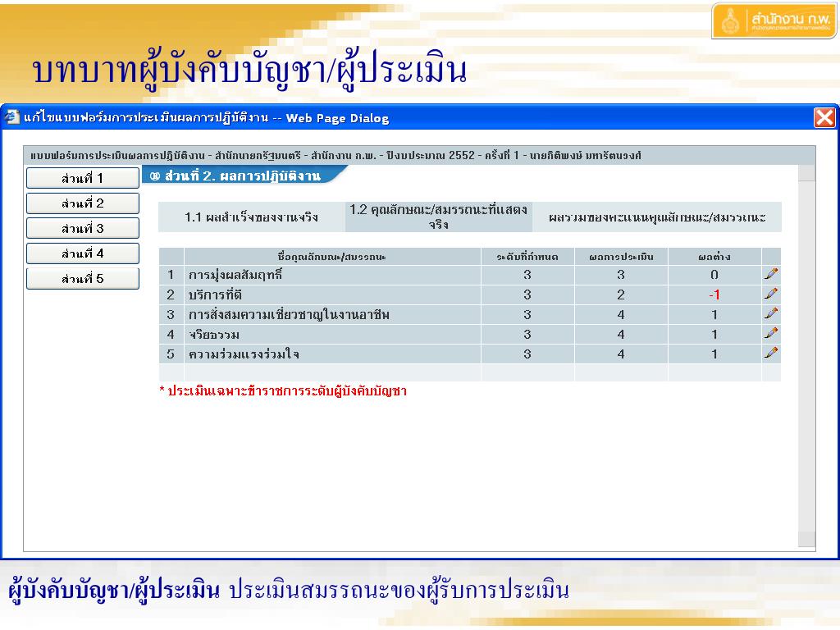Select the 1.2 คุณลักษณะ/สมรรถนะที่แสดงจริง tab
840x630 pixels.
[x=438, y=217]
